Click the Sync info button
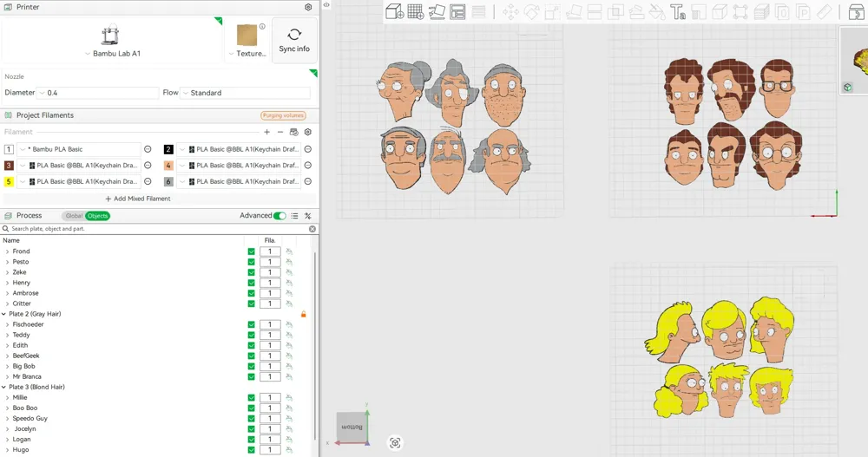This screenshot has width=868, height=457. [294, 41]
